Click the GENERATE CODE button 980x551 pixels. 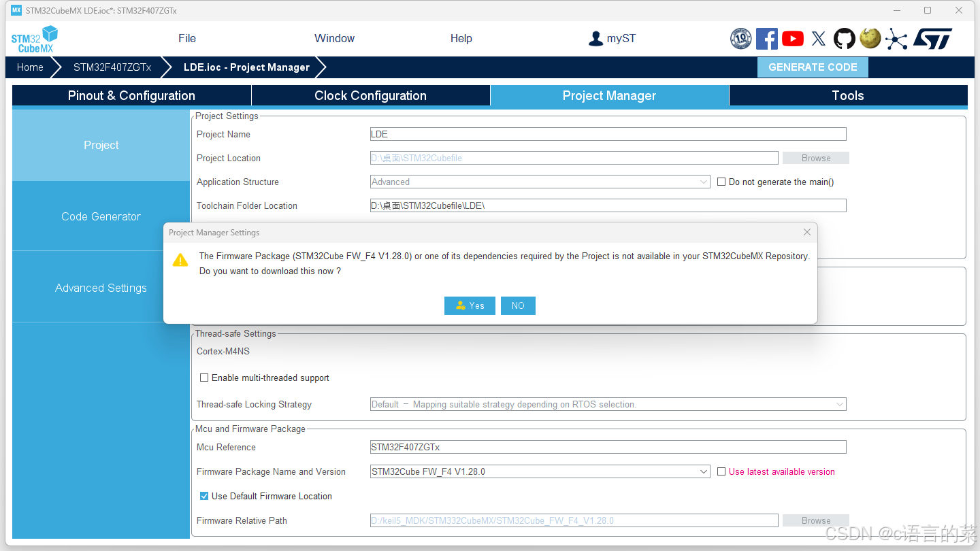813,67
